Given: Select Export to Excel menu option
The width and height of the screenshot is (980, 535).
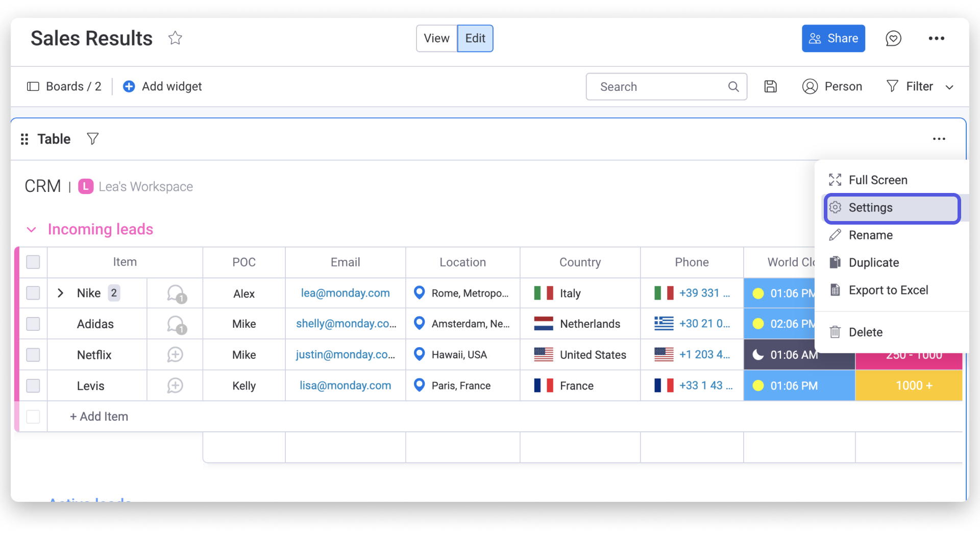Looking at the screenshot, I should [888, 290].
